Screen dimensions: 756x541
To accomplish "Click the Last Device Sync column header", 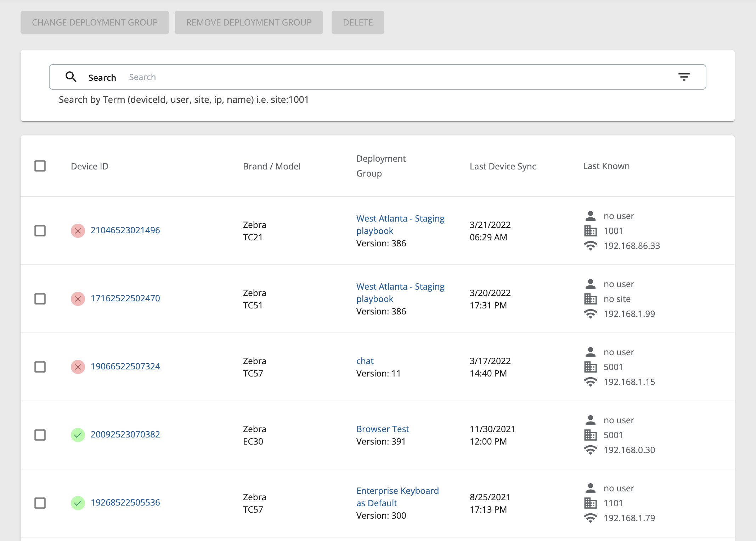I will pos(503,166).
